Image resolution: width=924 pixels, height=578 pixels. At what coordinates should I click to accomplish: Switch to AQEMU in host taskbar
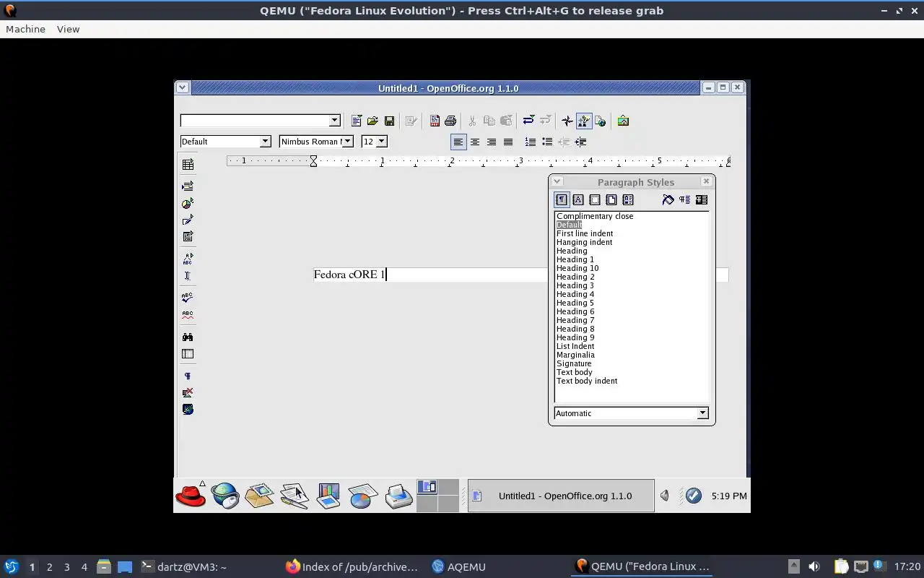[x=458, y=566]
